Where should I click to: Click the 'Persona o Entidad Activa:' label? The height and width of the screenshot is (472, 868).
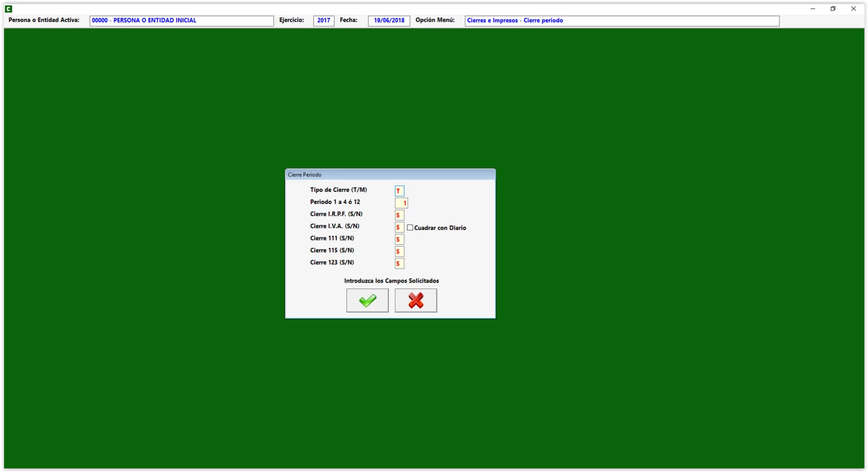[44, 20]
